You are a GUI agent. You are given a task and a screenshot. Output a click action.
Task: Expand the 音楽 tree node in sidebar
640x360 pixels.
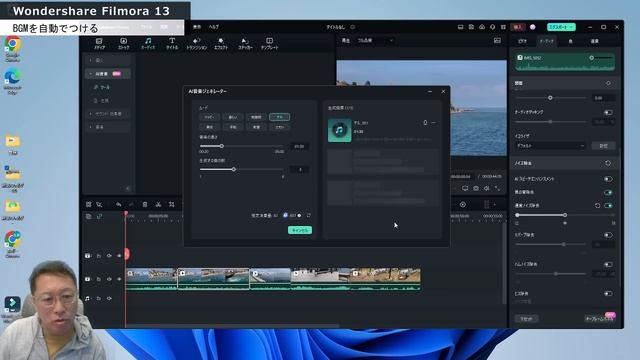pyautogui.click(x=90, y=127)
